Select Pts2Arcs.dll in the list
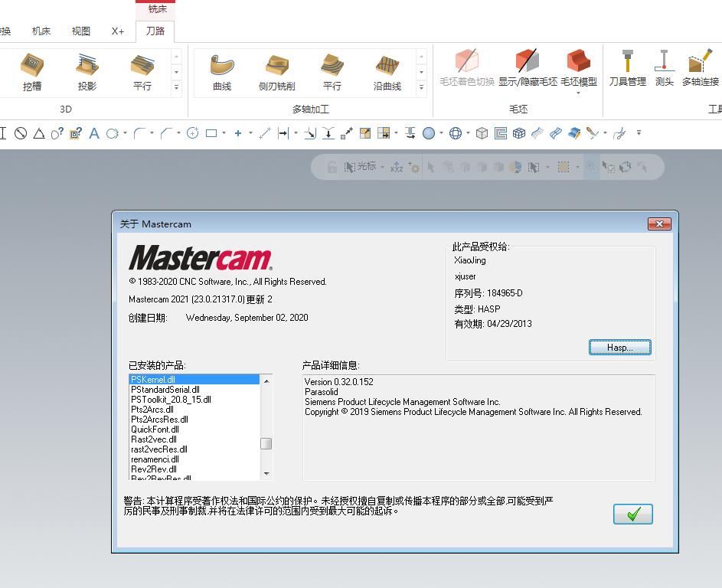The image size is (722, 588). tap(194, 410)
